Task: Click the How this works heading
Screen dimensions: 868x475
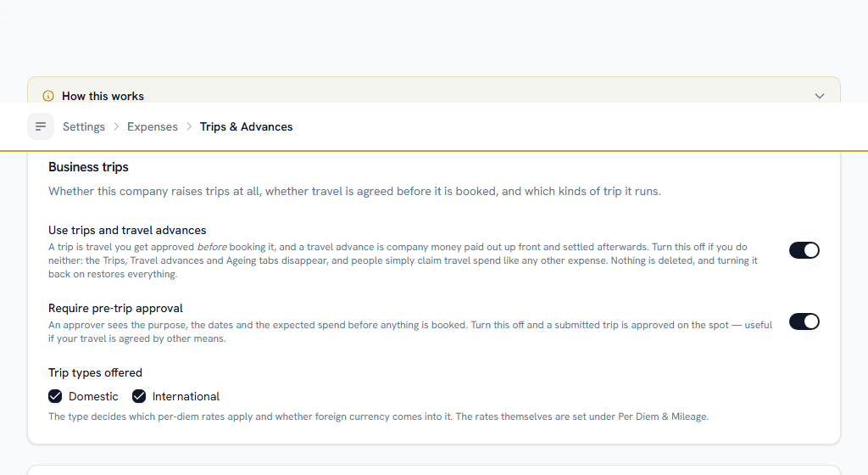Action: click(103, 97)
